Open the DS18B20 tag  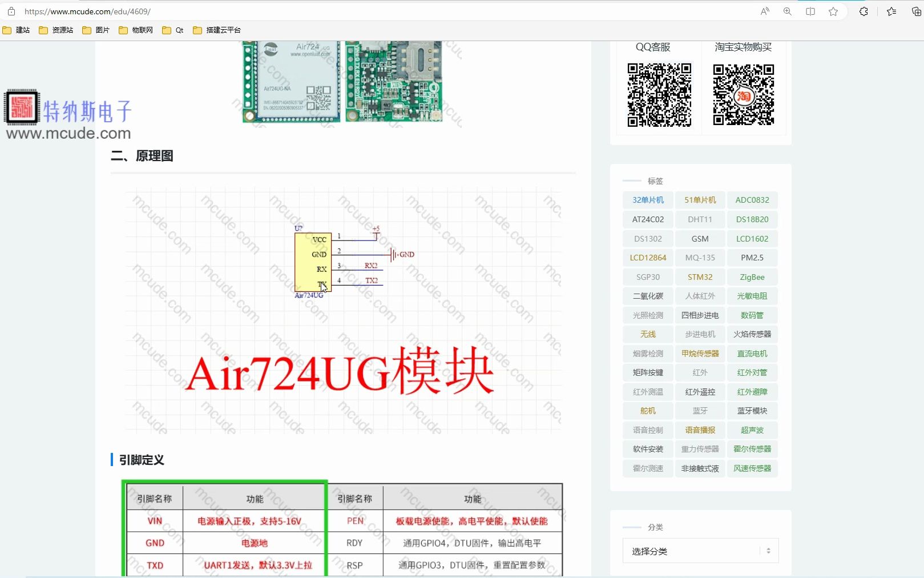pos(752,219)
